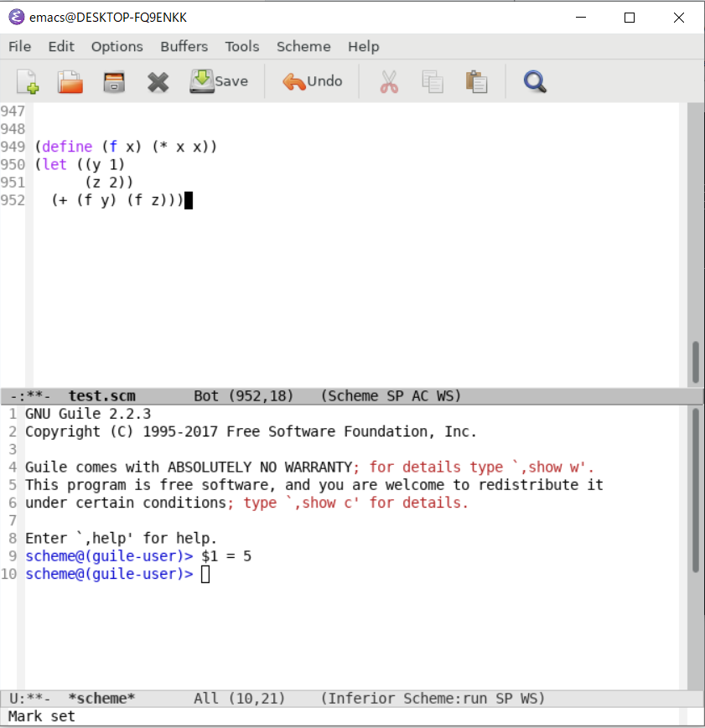Save the buffer using the Save button
This screenshot has width=705, height=728.
[219, 81]
